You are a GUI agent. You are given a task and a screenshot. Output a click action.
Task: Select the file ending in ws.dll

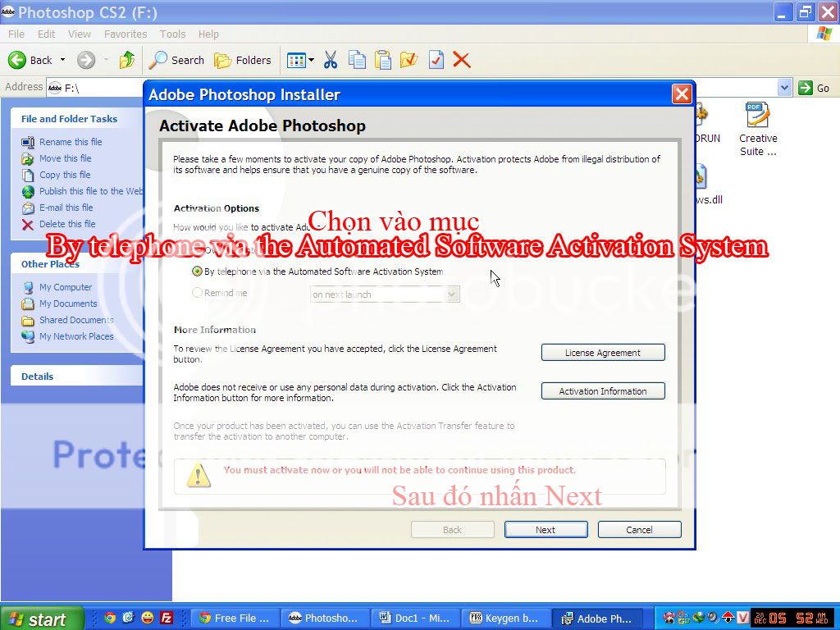(x=708, y=185)
